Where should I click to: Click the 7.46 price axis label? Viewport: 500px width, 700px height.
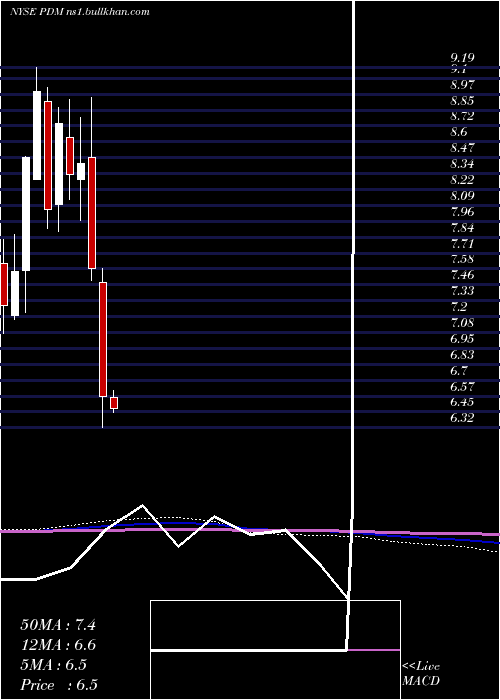tap(462, 275)
